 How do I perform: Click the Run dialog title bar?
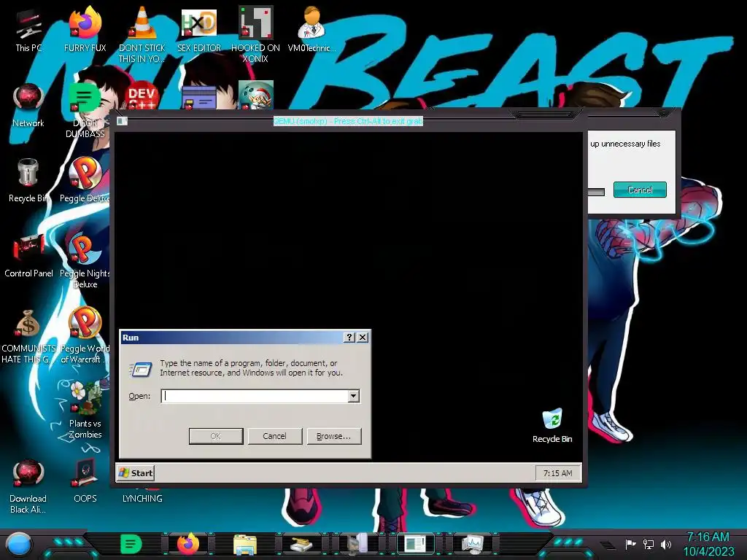pos(231,338)
